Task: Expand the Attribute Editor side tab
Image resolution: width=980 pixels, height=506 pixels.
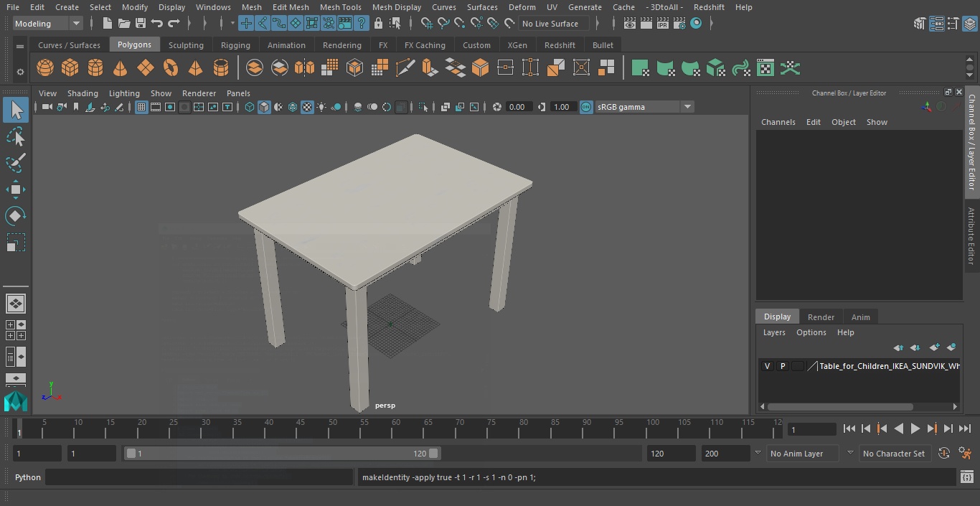Action: click(971, 236)
